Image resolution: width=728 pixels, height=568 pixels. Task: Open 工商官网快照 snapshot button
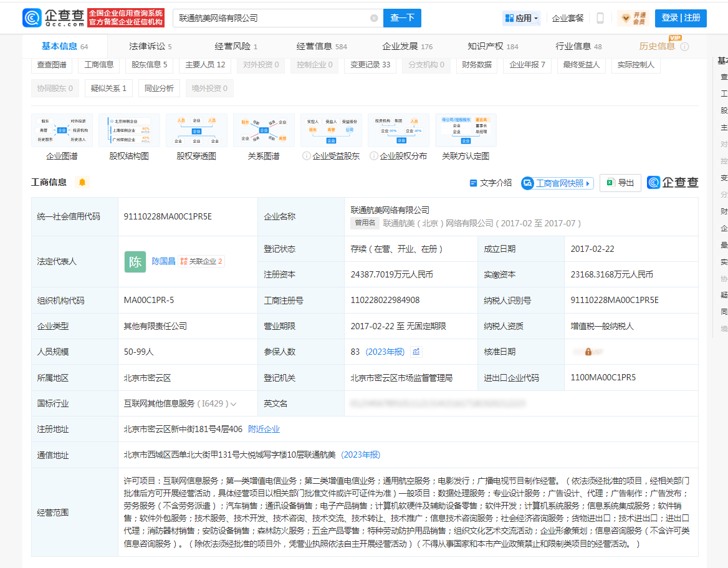pyautogui.click(x=557, y=183)
